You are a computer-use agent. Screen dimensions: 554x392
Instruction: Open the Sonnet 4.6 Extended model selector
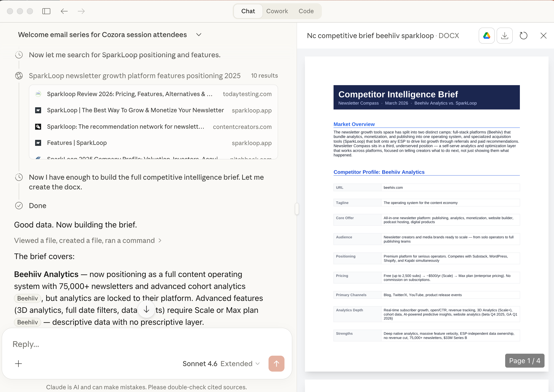[x=221, y=364]
